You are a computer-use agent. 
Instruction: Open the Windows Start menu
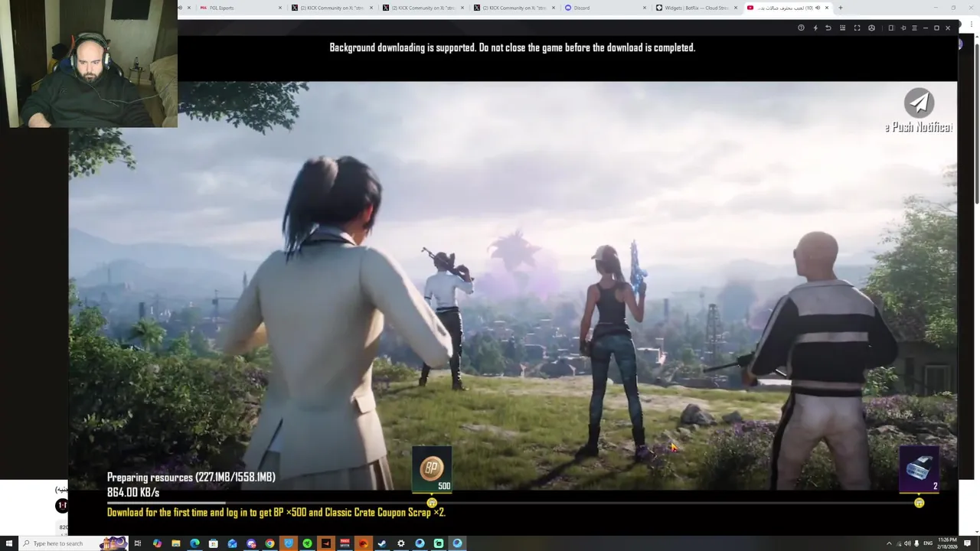[x=9, y=543]
